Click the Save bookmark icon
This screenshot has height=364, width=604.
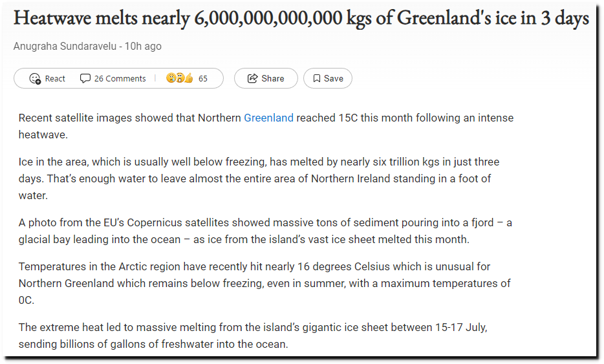(x=317, y=79)
